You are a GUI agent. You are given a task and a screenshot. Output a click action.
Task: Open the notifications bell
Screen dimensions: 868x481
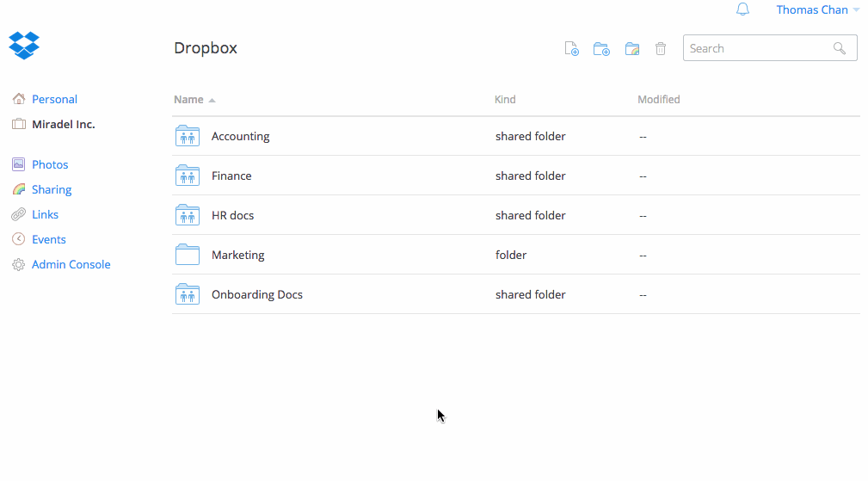click(x=742, y=9)
